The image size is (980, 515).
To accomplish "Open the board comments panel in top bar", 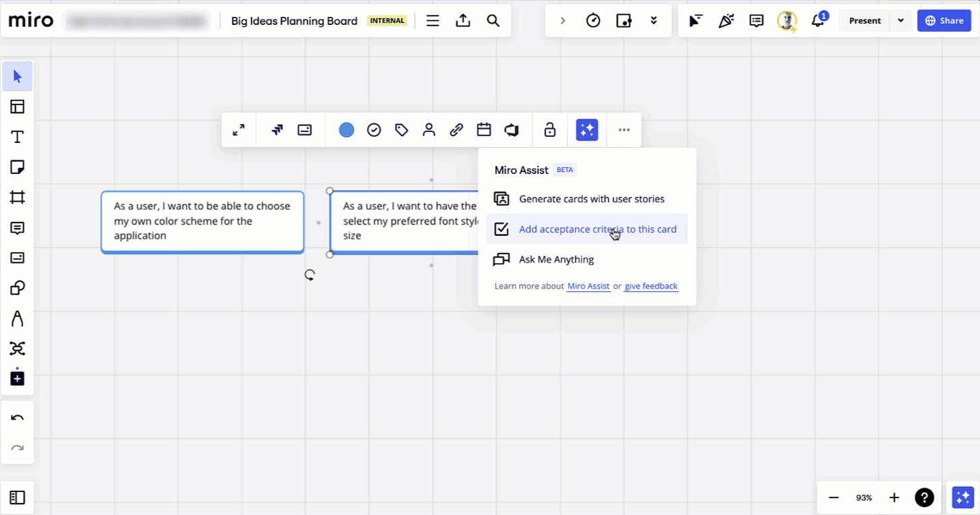I will pos(756,21).
